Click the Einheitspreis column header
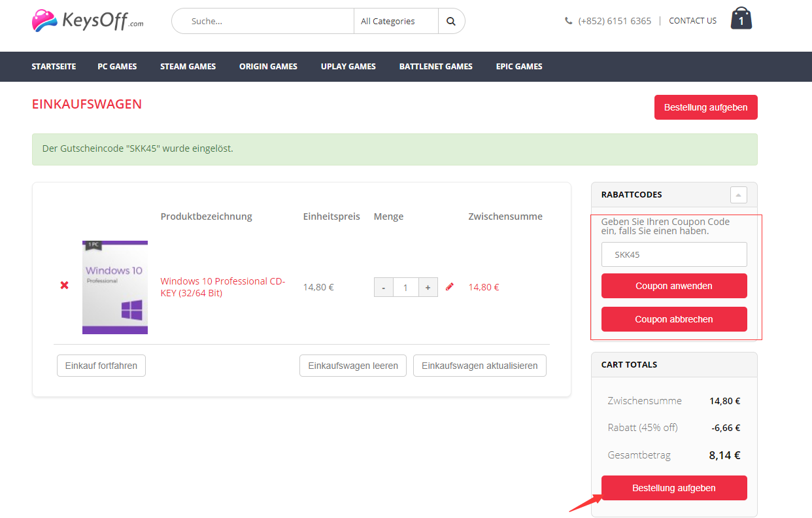This screenshot has height=518, width=812. click(x=331, y=216)
